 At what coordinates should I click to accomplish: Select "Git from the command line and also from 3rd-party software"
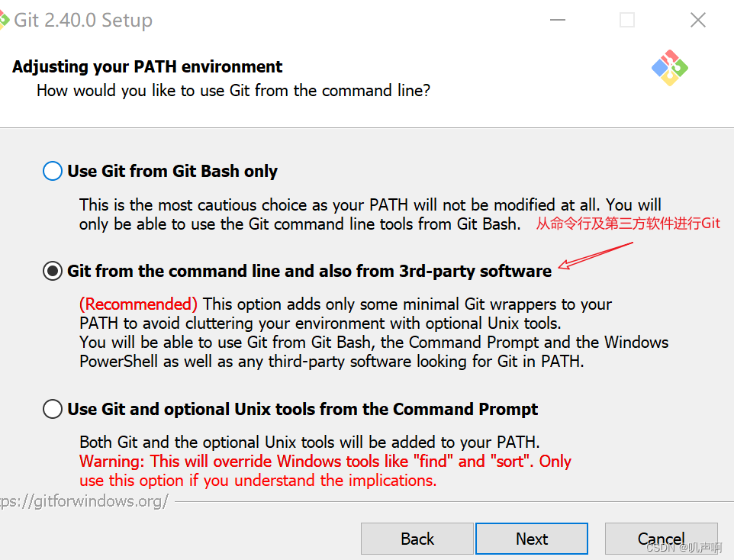tap(52, 271)
